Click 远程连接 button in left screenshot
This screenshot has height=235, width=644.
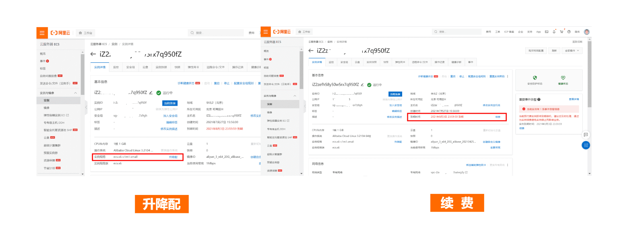pos(170,103)
